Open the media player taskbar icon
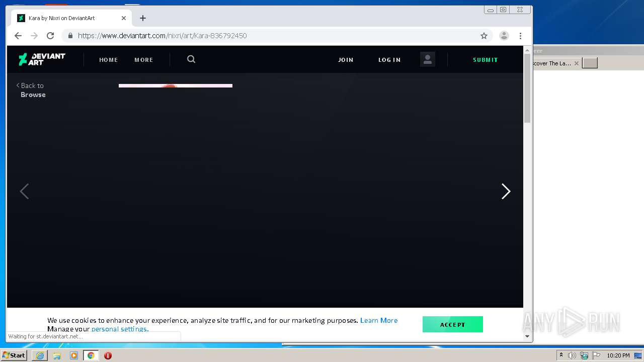Image resolution: width=644 pixels, height=362 pixels. tap(74, 355)
